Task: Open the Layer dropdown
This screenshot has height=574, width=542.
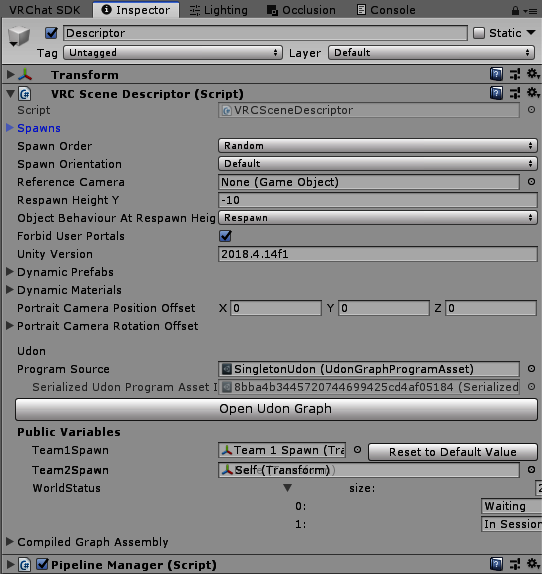Action: (x=431, y=53)
